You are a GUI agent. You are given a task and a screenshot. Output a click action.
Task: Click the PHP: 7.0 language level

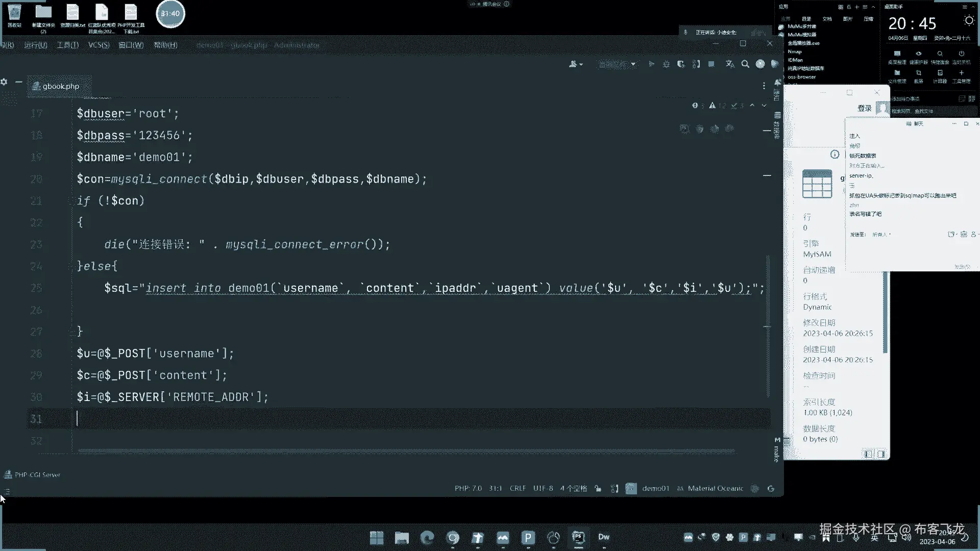468,489
